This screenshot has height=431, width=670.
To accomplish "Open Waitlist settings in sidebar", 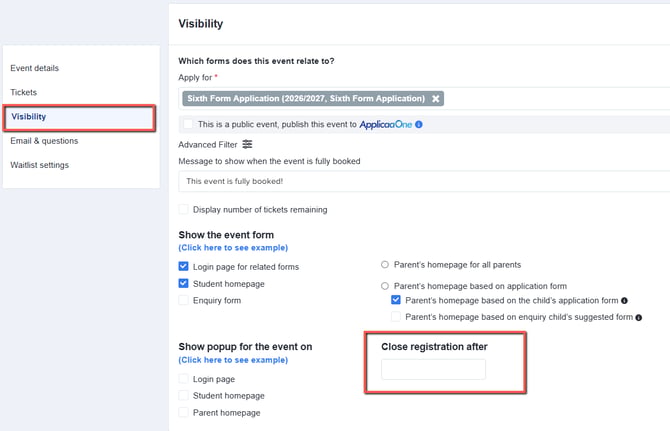I will pyautogui.click(x=39, y=165).
